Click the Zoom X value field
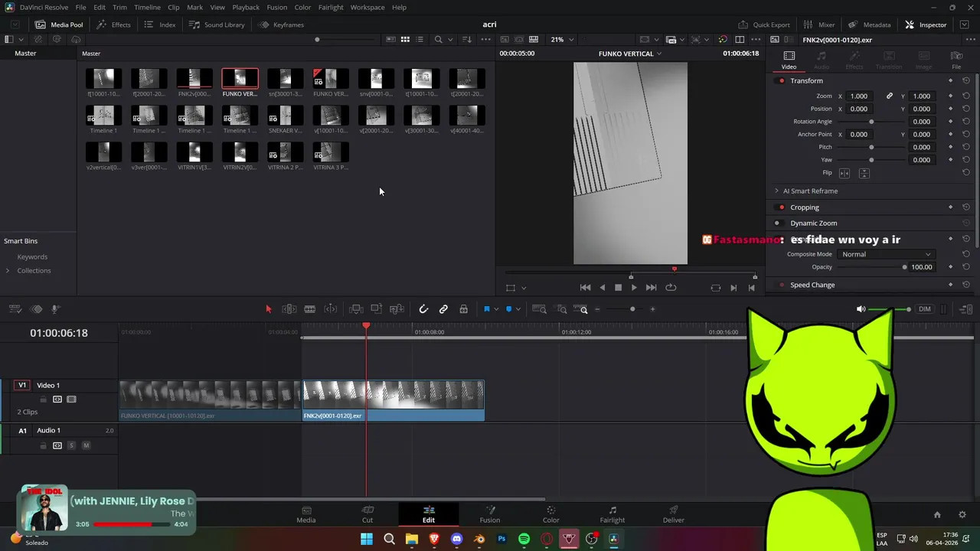The height and width of the screenshot is (551, 980). click(858, 96)
